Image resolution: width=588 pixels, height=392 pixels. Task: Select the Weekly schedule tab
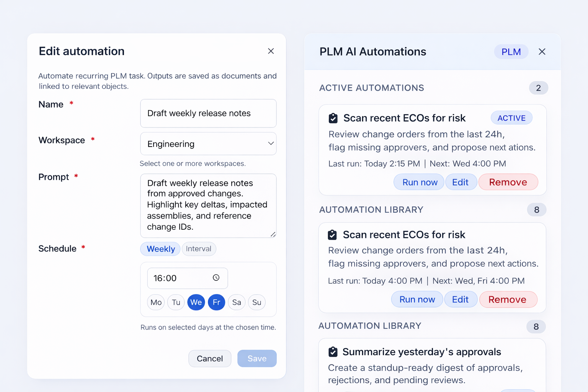pos(160,249)
